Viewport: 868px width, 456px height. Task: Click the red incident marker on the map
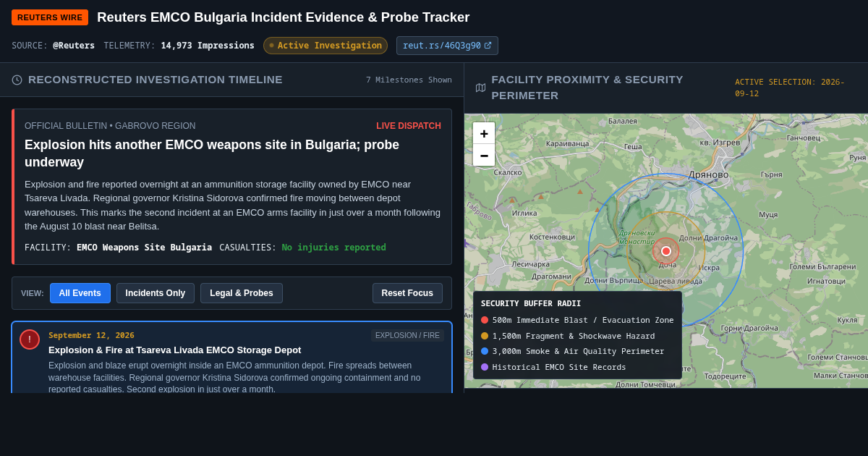pos(666,251)
